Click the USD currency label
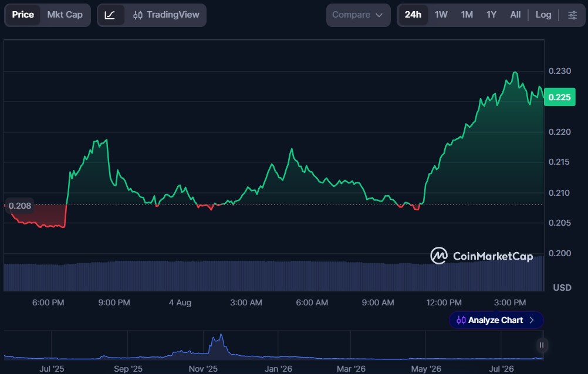The image size is (588, 374). coord(562,287)
